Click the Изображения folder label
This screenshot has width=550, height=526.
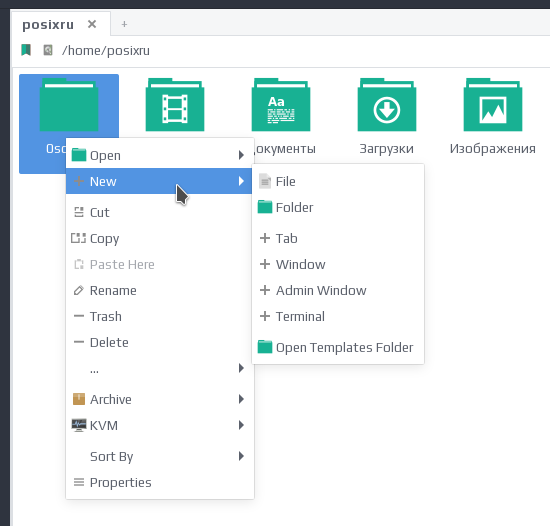click(492, 149)
